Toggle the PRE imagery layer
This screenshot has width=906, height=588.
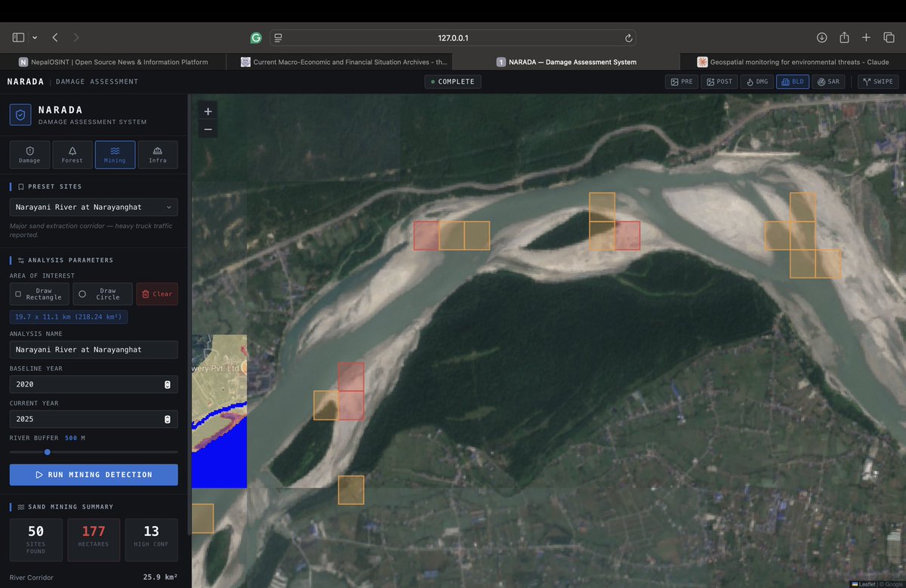click(681, 82)
